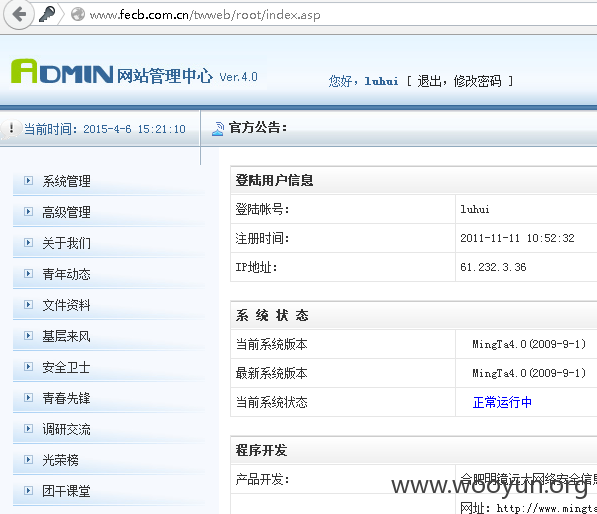Open the 文件资料 menu section
This screenshot has height=514, width=597.
[66, 305]
